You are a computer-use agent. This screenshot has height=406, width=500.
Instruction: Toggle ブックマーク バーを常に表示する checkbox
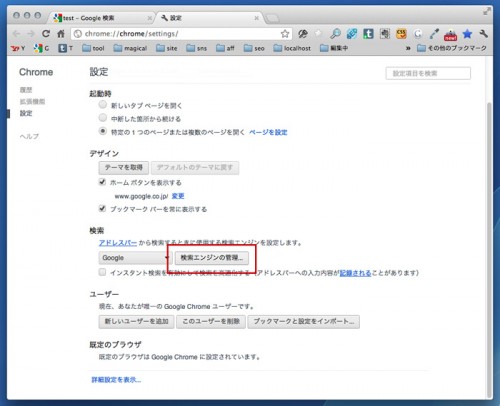click(x=102, y=209)
